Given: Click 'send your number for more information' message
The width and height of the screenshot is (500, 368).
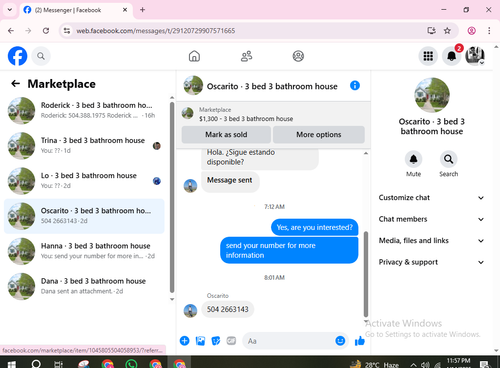Looking at the screenshot, I should point(289,250).
